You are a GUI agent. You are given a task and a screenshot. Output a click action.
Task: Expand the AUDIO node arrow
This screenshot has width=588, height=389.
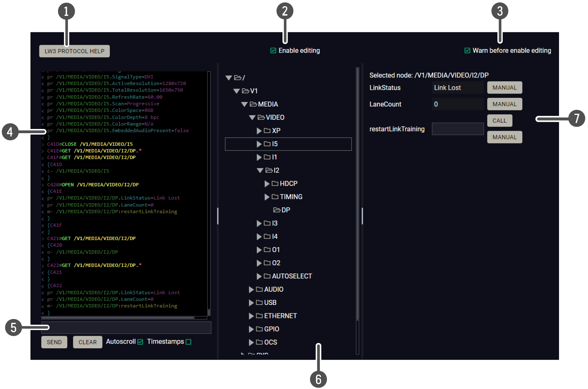[x=251, y=289]
